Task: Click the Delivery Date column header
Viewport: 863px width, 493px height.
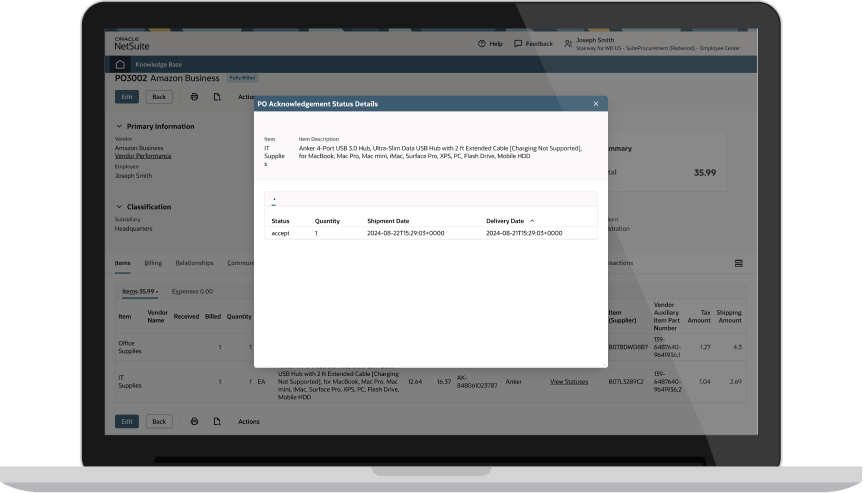Action: 505,221
